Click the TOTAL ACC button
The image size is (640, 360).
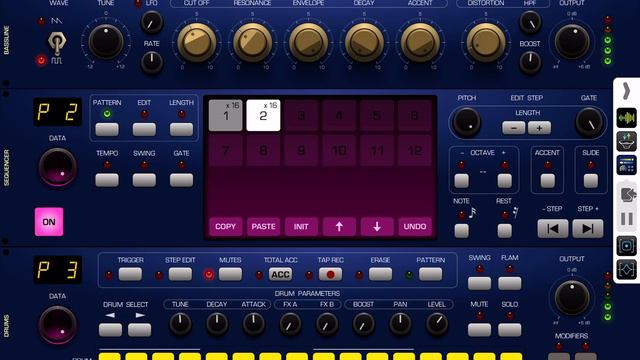(280, 274)
